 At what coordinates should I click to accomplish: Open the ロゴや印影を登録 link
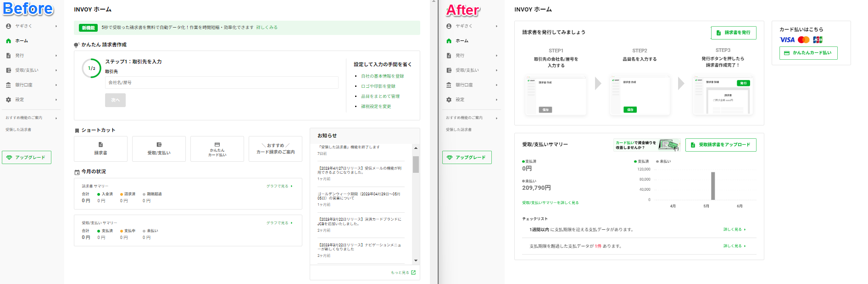pos(378,86)
